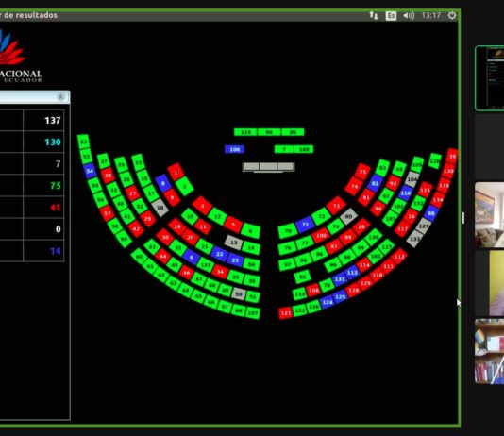The height and width of the screenshot is (436, 504).
Task: Open the network connections indicator
Action: pyautogui.click(x=374, y=15)
